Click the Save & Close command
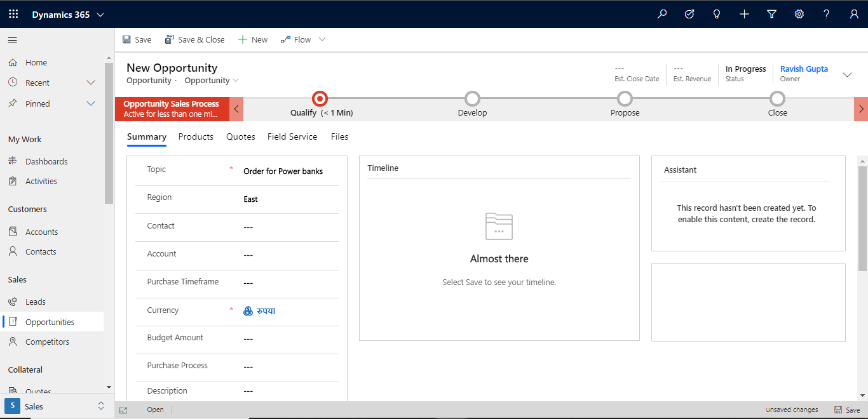The width and height of the screenshot is (868, 419). pos(194,39)
